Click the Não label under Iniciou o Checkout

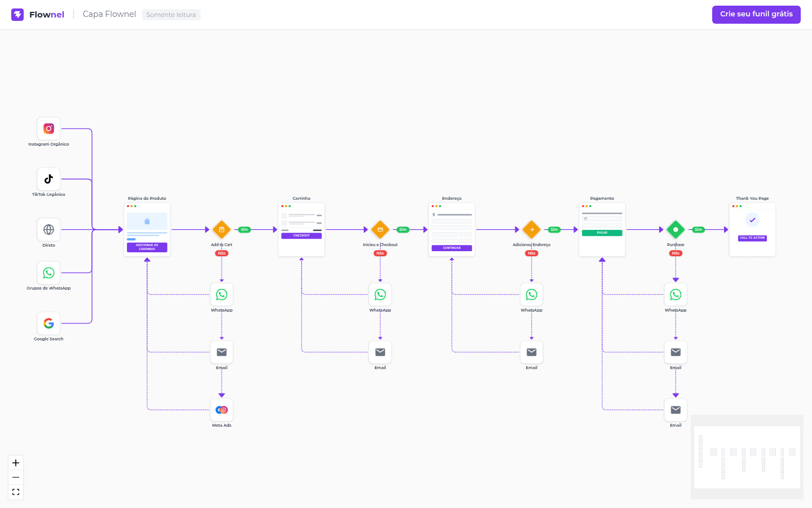click(x=380, y=253)
